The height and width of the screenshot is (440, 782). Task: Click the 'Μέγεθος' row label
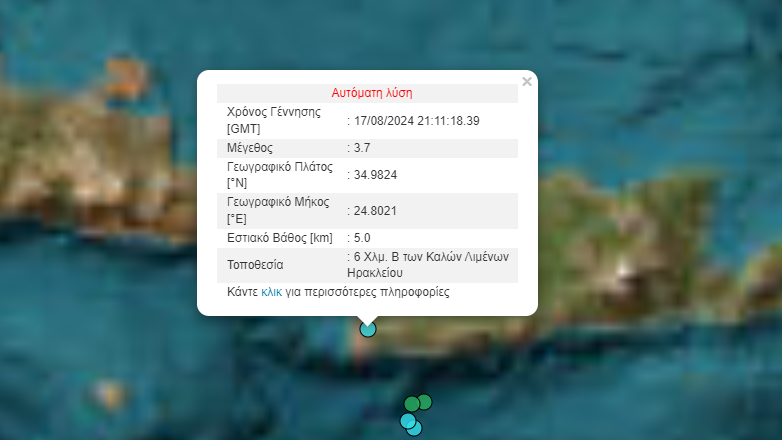tap(250, 148)
